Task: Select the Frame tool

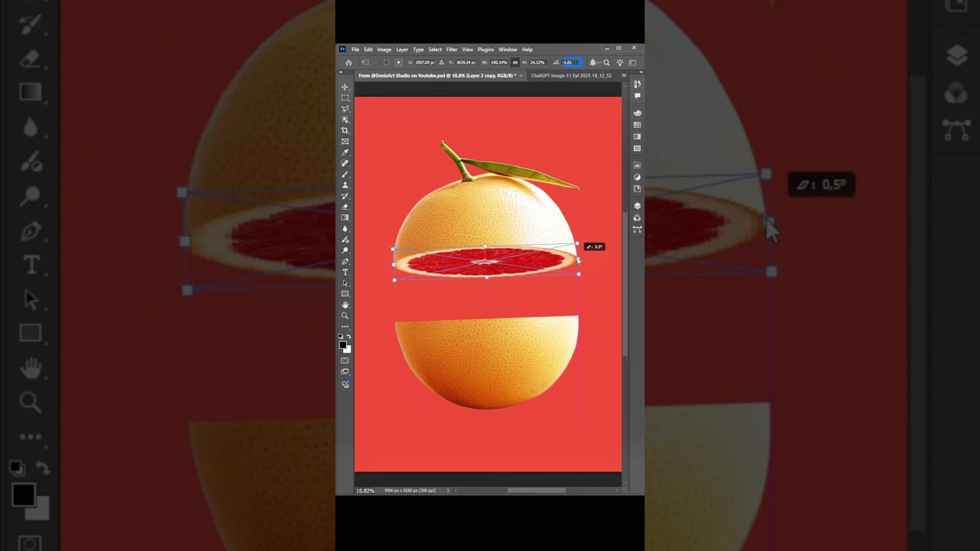Action: pos(345,142)
